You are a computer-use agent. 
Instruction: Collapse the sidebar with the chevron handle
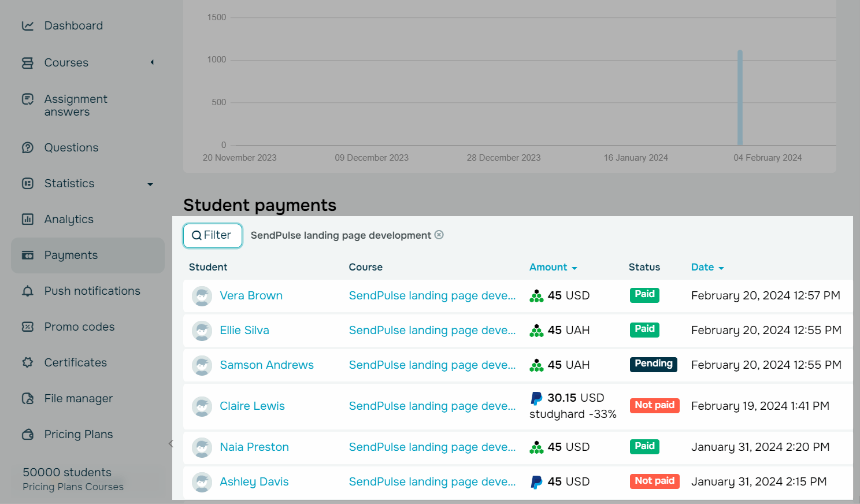tap(170, 444)
